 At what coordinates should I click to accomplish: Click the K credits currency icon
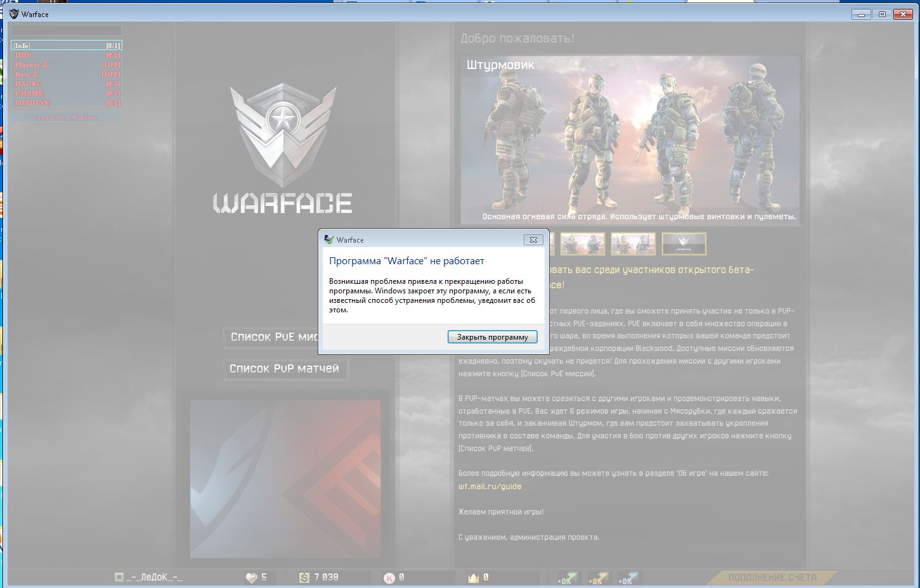click(x=389, y=577)
